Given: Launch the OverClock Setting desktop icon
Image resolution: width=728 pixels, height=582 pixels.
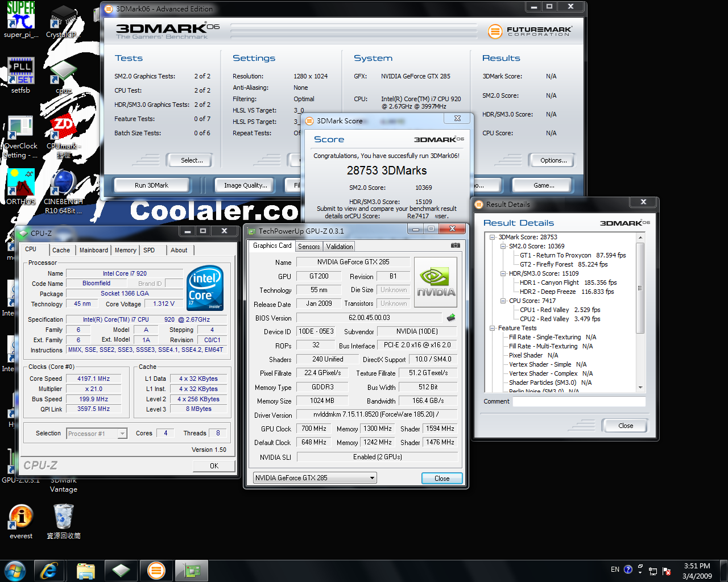Looking at the screenshot, I should [21, 138].
